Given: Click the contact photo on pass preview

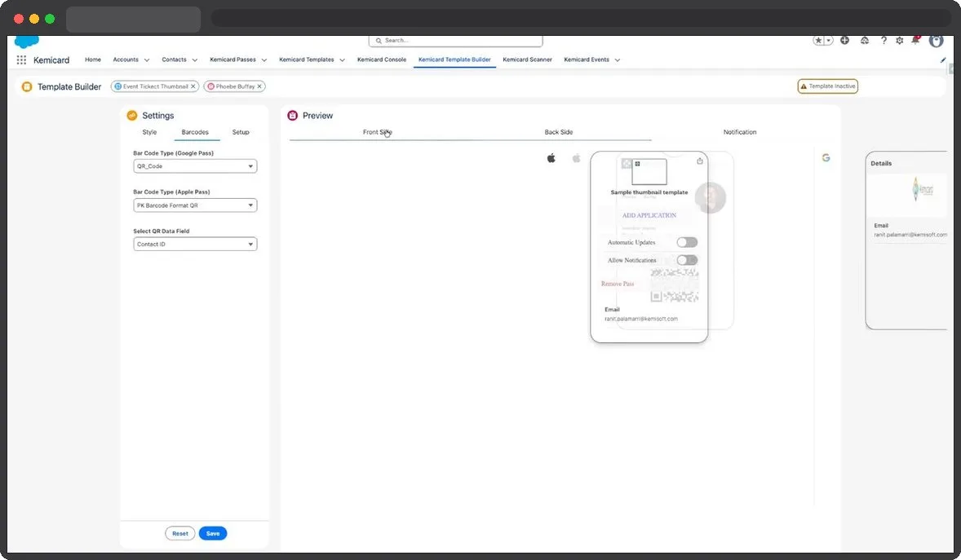Looking at the screenshot, I should click(x=711, y=198).
